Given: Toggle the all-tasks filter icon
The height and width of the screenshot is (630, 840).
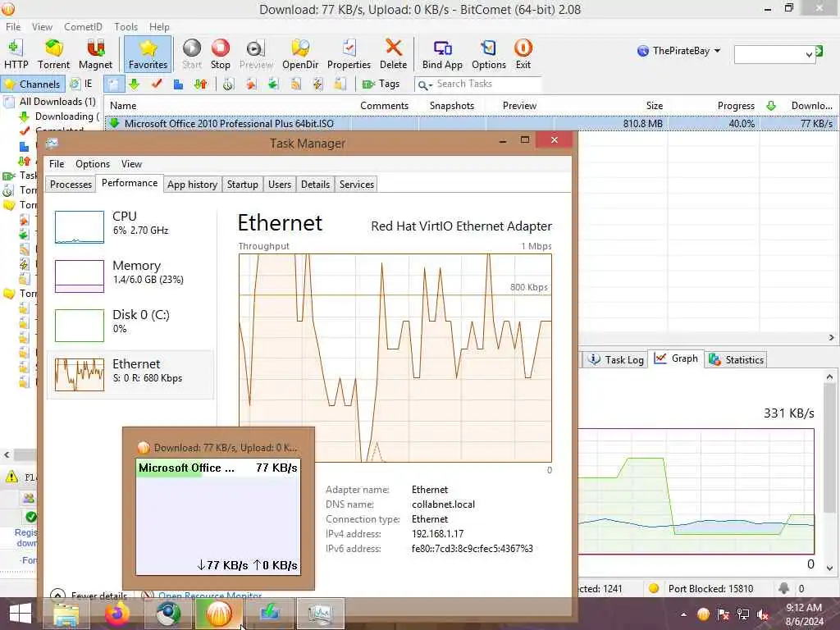Looking at the screenshot, I should coord(113,84).
